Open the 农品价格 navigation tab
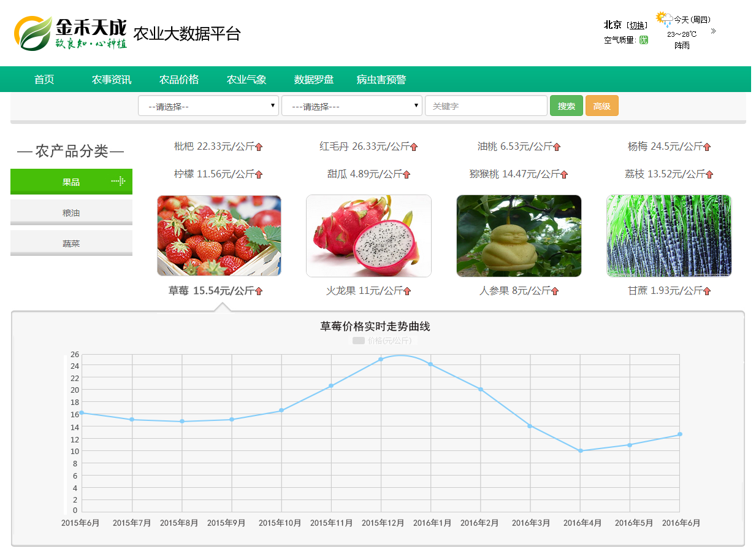Image resolution: width=756 pixels, height=559 pixels. (x=179, y=80)
